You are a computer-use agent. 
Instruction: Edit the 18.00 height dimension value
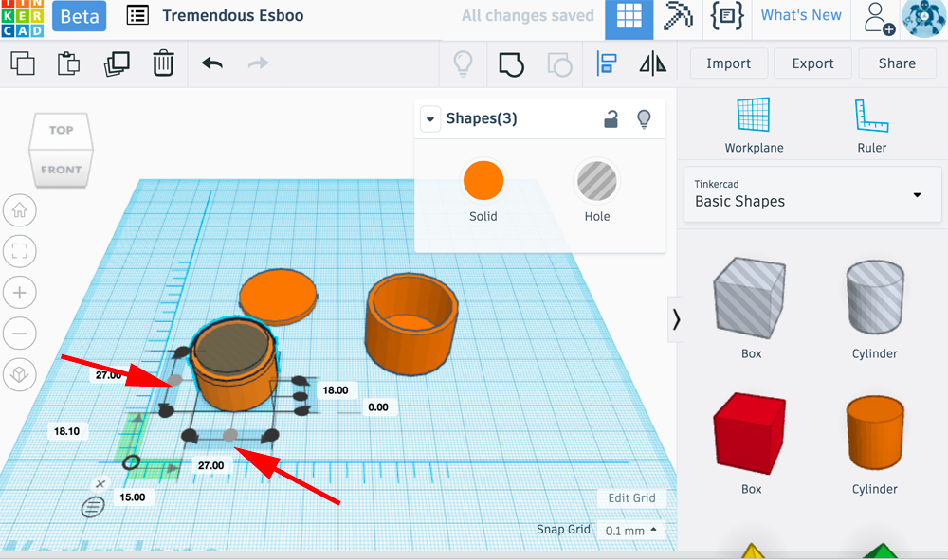coord(336,390)
